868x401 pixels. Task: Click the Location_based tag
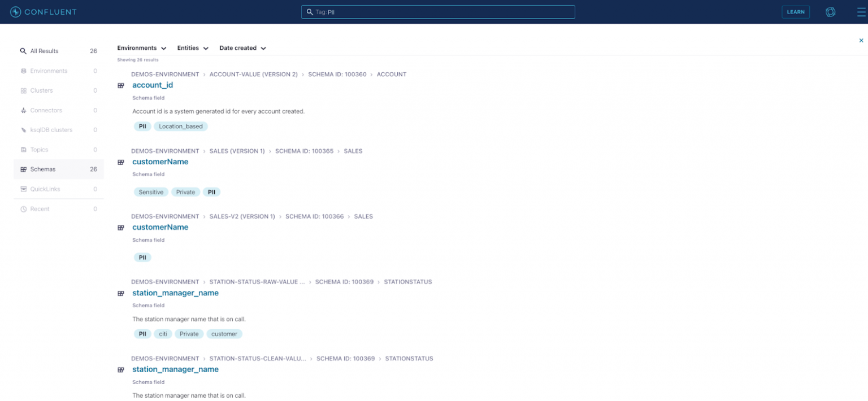click(180, 127)
